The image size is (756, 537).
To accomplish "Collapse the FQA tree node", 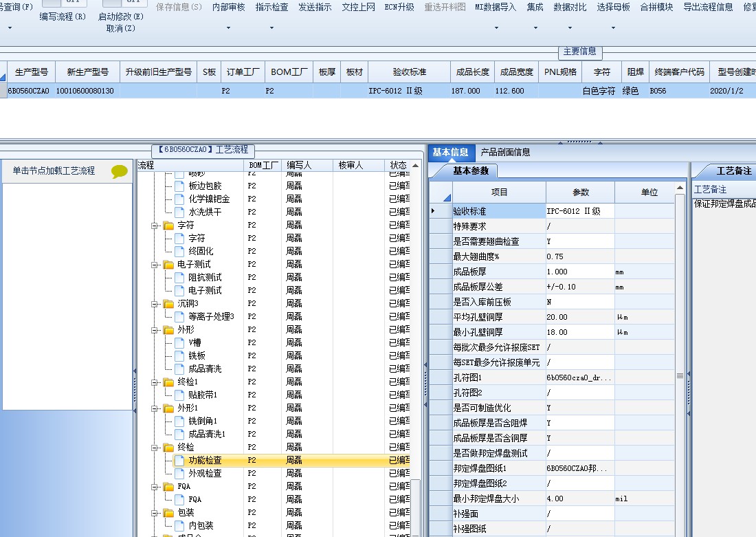I will coord(155,486).
